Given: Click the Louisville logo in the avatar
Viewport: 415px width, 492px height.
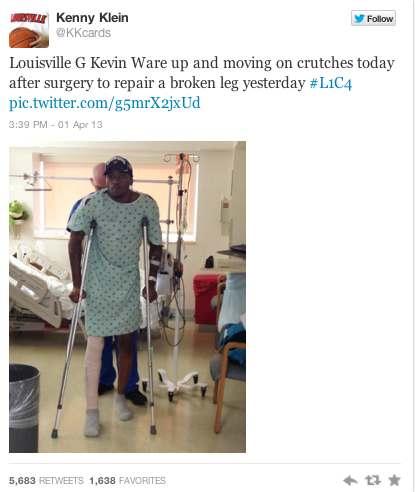Looking at the screenshot, I should [29, 18].
